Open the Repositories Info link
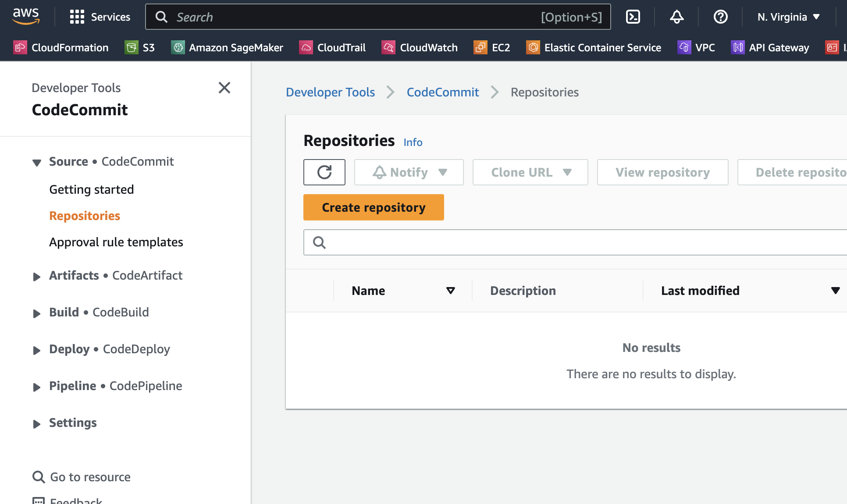Viewport: 847px width, 504px height. [413, 142]
